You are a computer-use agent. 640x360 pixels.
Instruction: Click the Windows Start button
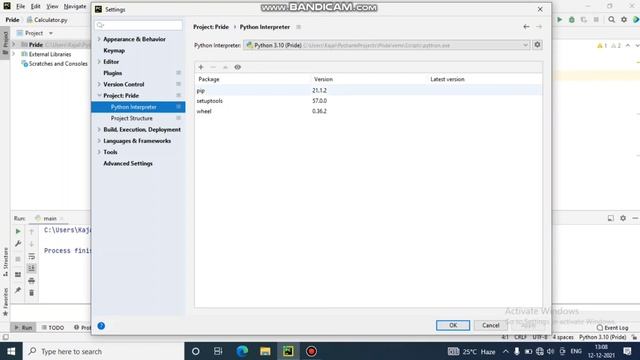pos(11,351)
